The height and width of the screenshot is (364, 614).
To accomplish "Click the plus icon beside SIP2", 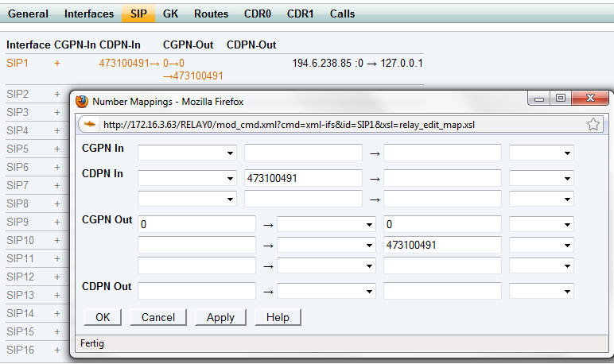I will tap(57, 94).
